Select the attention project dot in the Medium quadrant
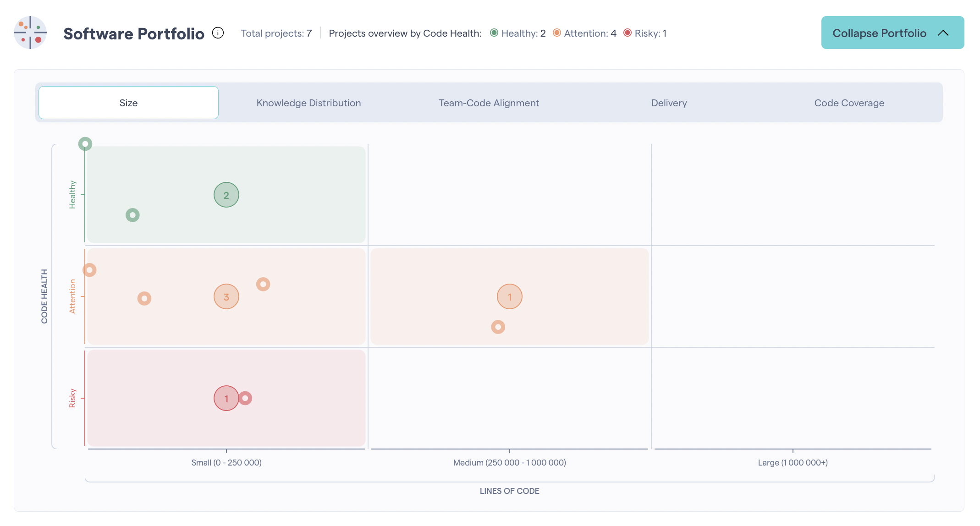Viewport: 980px width, 526px height. click(x=498, y=327)
